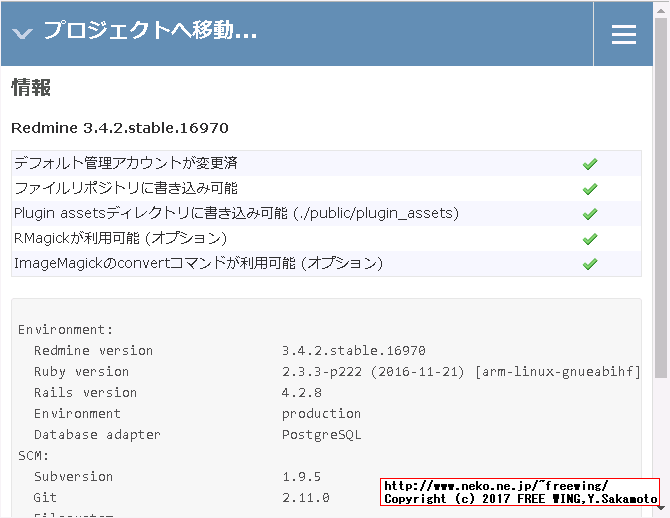670x518 pixels.
Task: Select the production environment value
Action: pos(321,413)
